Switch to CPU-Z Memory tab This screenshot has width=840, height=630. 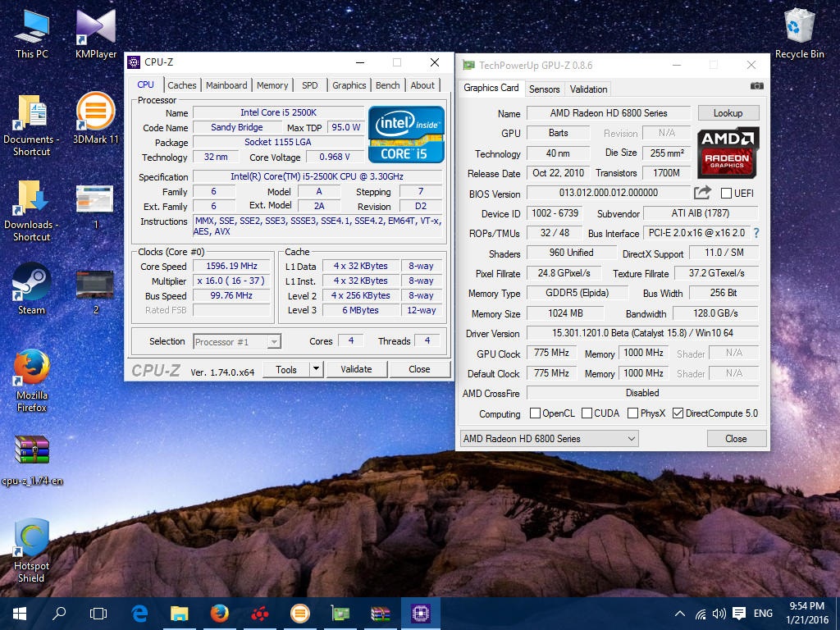coord(272,85)
